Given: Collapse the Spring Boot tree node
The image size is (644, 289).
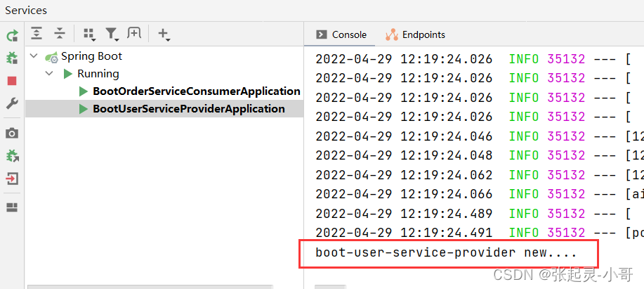Looking at the screenshot, I should click(33, 56).
